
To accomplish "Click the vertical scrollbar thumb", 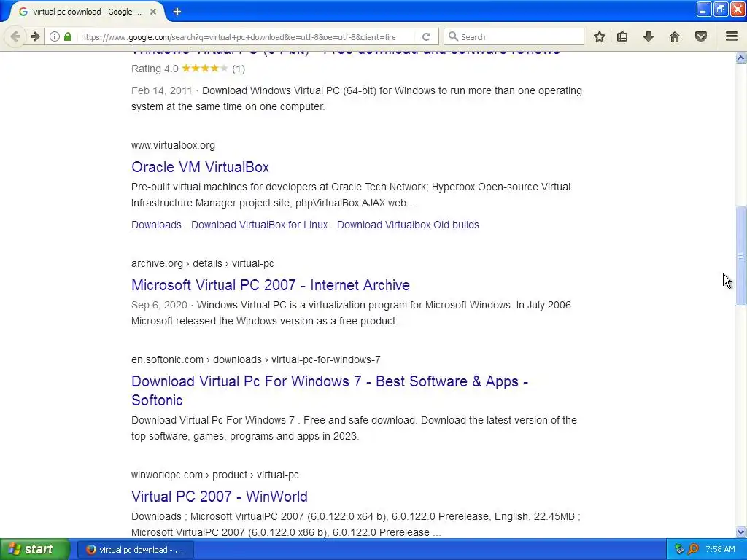I will coord(740,256).
